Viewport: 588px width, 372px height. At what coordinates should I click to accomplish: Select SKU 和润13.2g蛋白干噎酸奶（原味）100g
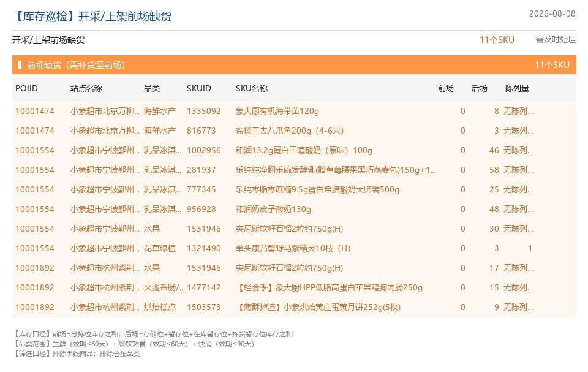click(x=304, y=150)
